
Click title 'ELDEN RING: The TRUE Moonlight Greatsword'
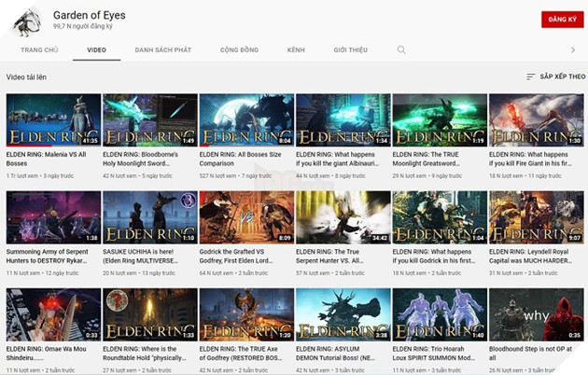[x=426, y=159]
